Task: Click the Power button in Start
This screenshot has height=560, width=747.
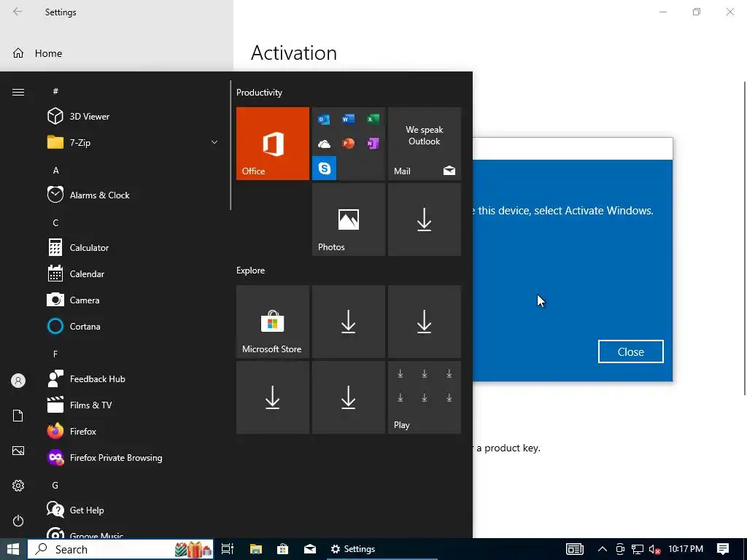Action: pyautogui.click(x=18, y=521)
